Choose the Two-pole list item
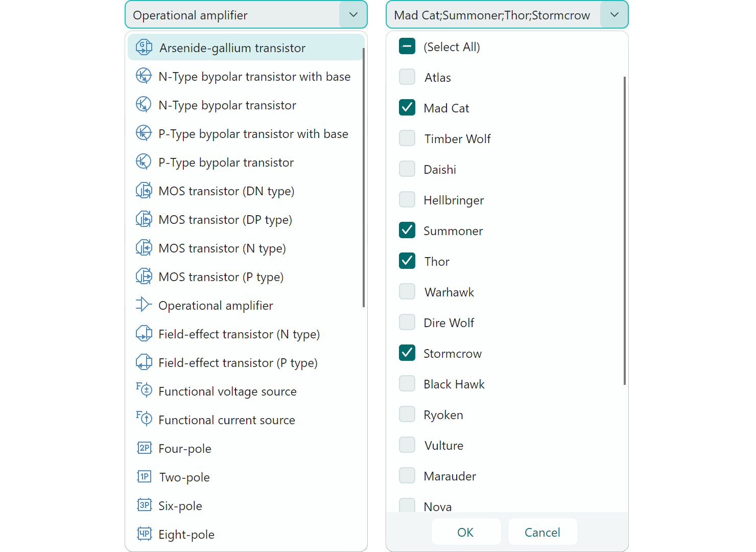This screenshot has height=552, width=756. 184,477
